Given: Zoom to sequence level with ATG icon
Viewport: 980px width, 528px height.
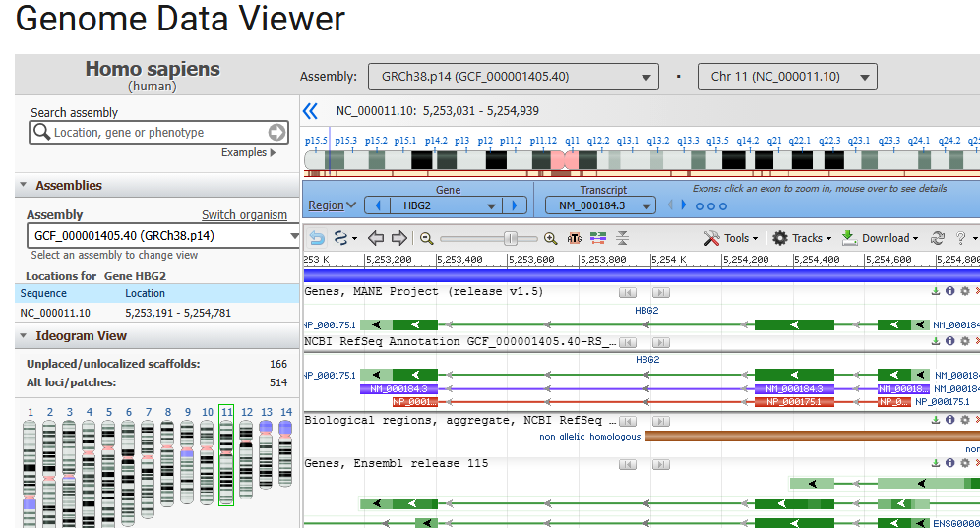Looking at the screenshot, I should click(575, 238).
